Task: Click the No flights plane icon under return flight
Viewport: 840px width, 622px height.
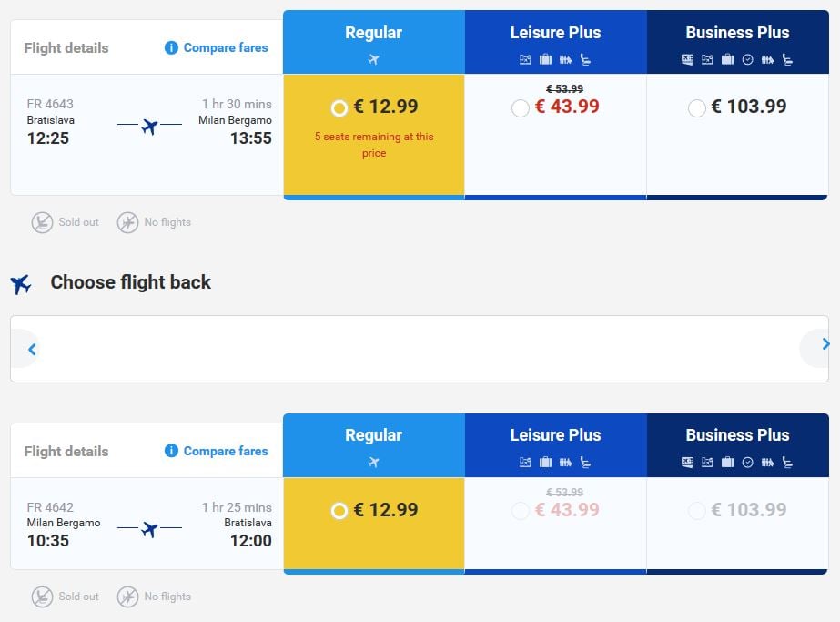Action: point(127,597)
